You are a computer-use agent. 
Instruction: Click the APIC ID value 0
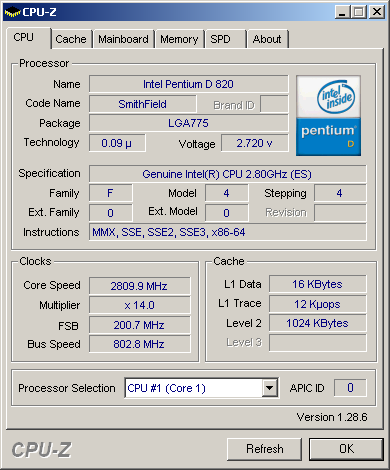[x=350, y=388]
